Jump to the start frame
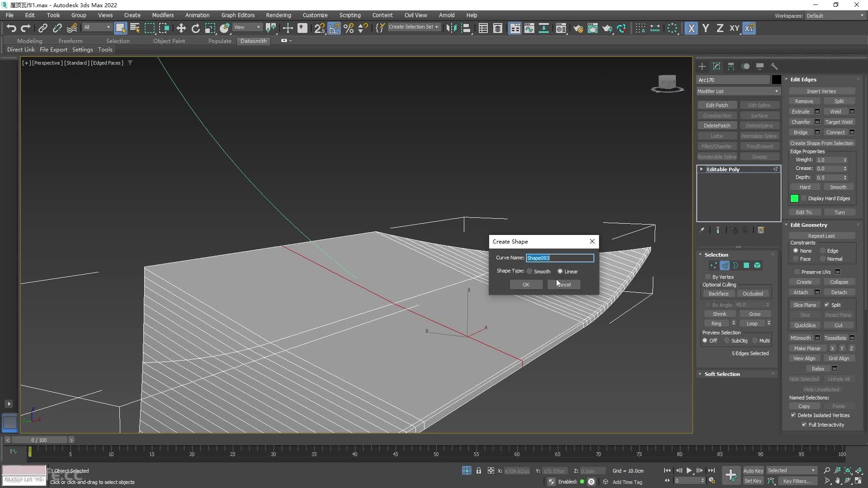 [667, 470]
